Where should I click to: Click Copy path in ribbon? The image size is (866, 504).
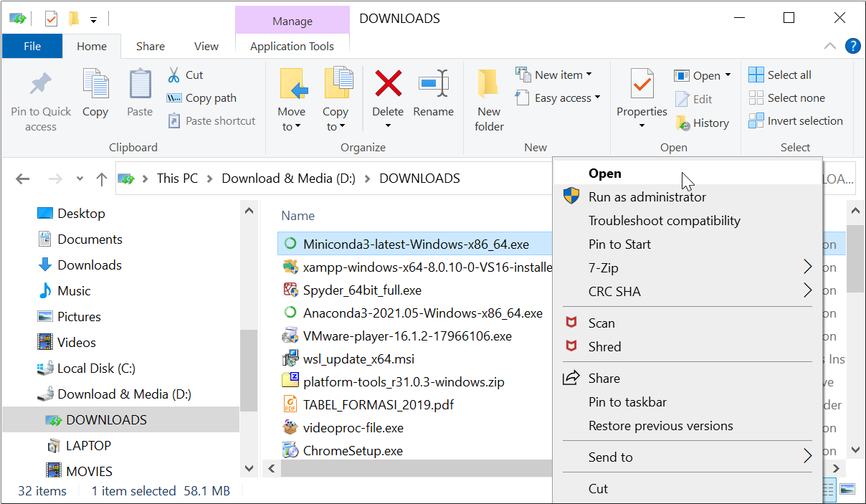[x=201, y=98]
